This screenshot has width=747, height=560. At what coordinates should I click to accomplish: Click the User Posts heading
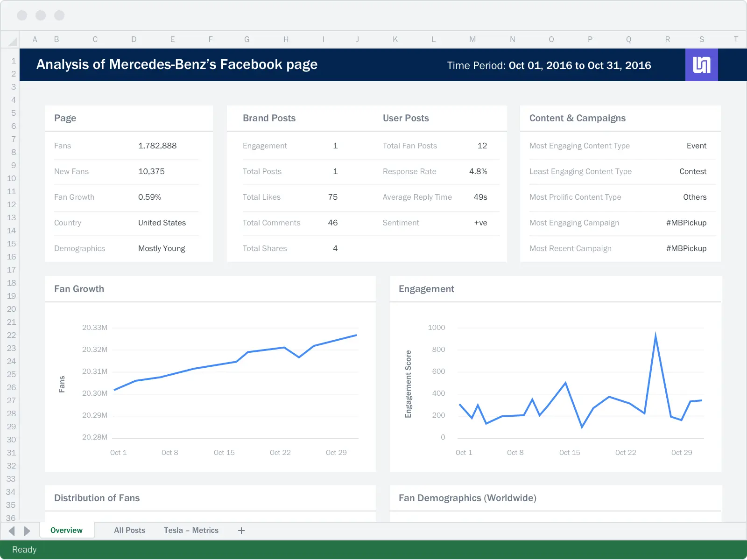pyautogui.click(x=406, y=118)
